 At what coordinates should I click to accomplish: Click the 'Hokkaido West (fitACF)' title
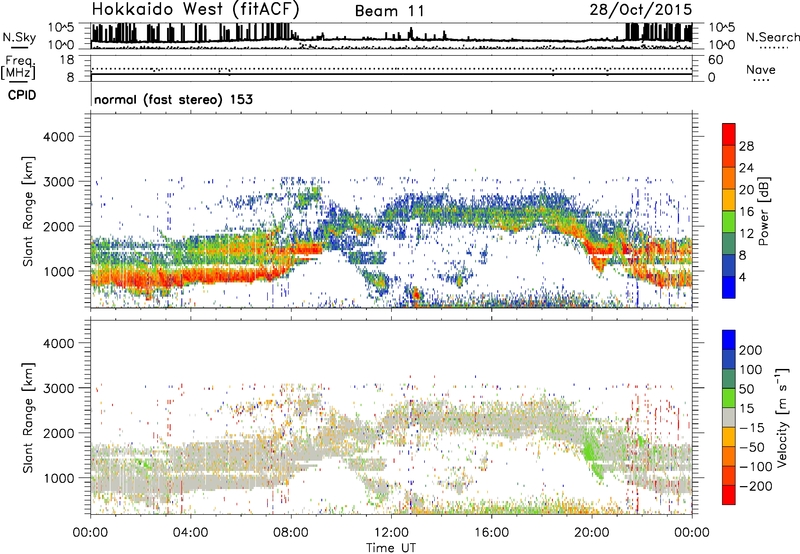[x=195, y=9]
